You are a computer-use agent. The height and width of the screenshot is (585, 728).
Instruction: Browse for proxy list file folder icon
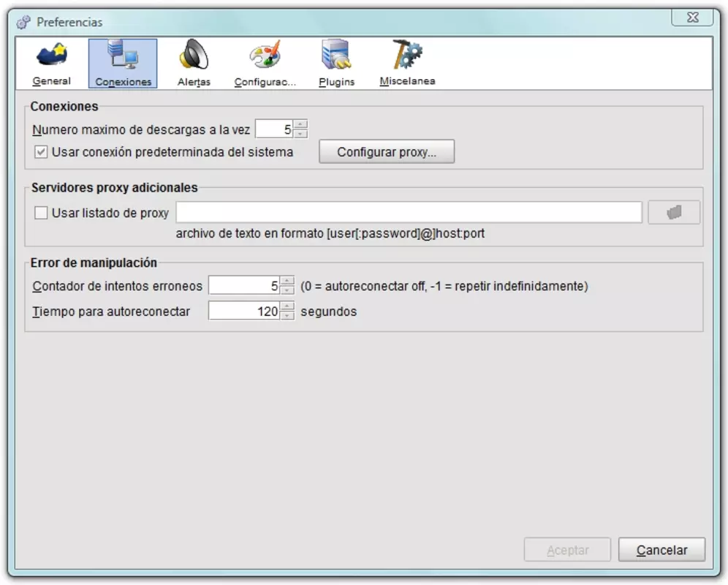point(674,213)
